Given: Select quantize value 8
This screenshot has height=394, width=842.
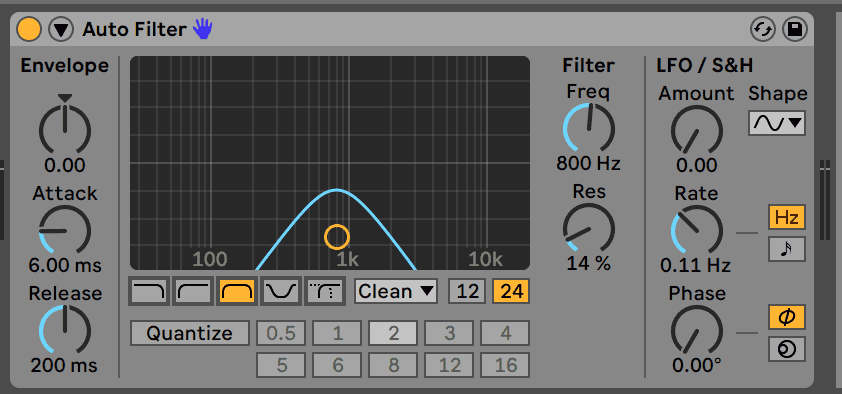Looking at the screenshot, I should pyautogui.click(x=393, y=365).
